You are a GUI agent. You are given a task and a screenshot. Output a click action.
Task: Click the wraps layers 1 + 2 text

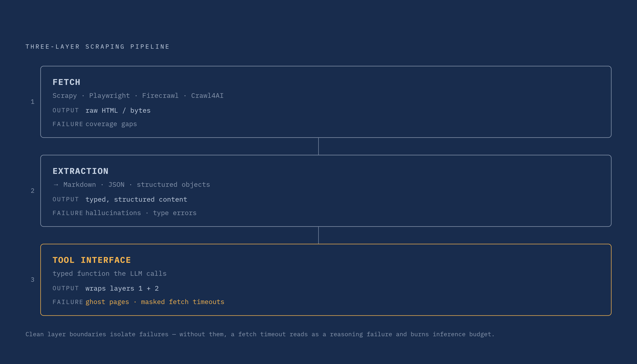(122, 288)
